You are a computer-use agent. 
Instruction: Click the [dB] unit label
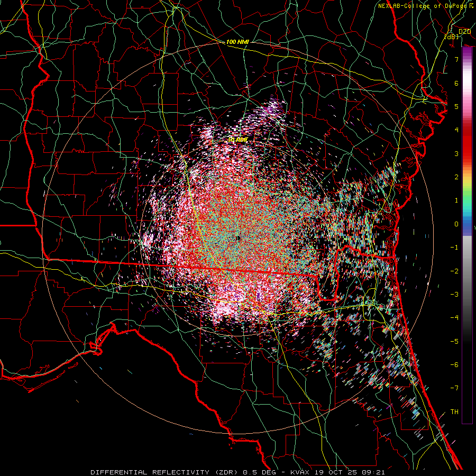point(452,36)
